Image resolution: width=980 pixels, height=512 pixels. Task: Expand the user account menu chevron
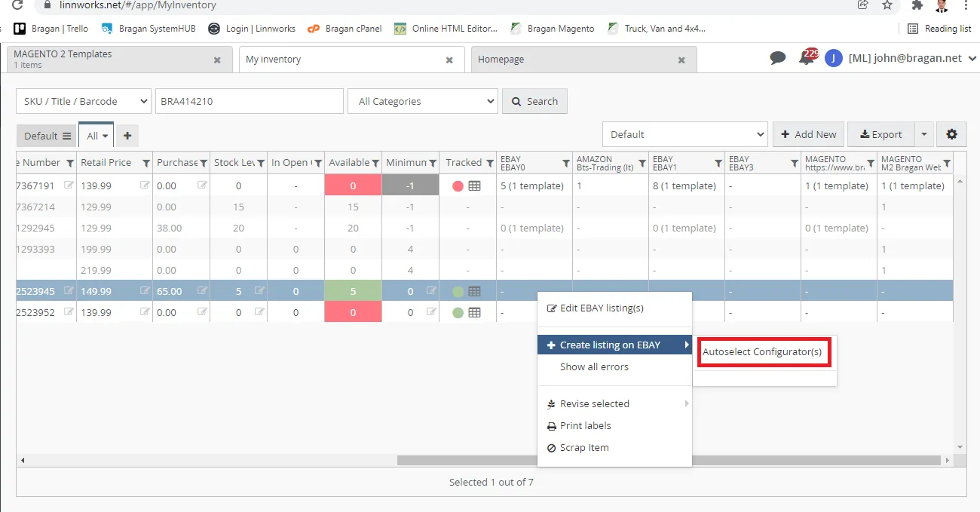(x=972, y=58)
